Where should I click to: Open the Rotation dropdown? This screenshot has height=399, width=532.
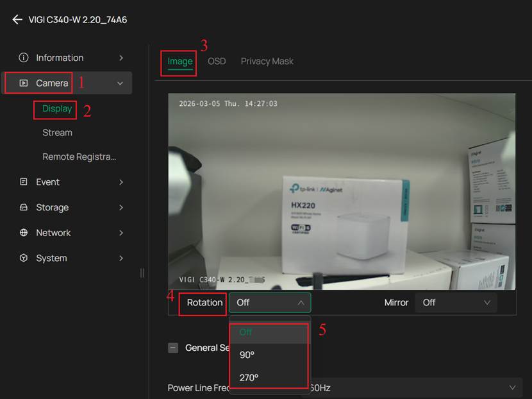click(269, 302)
